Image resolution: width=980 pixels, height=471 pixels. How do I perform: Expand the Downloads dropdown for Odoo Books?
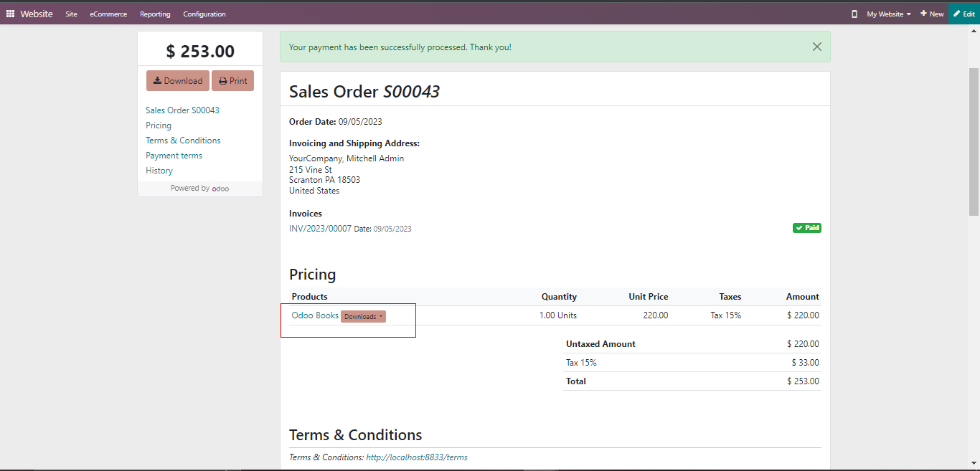click(363, 316)
